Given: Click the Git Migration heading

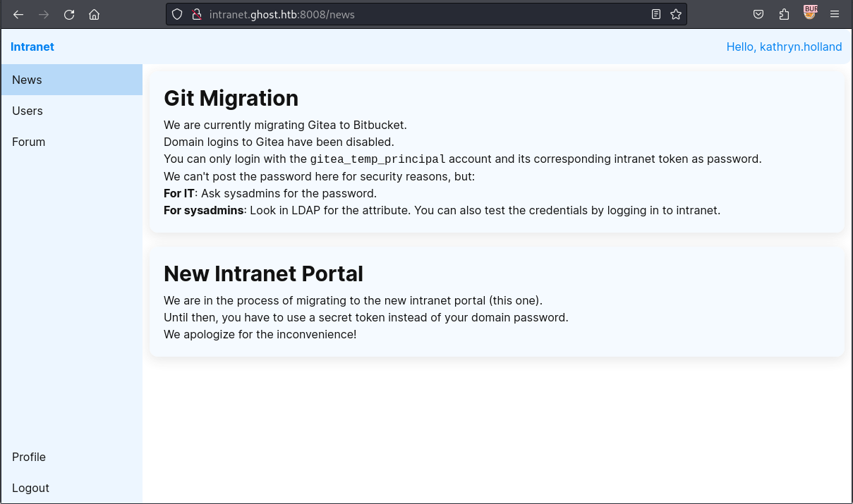Looking at the screenshot, I should point(231,98).
